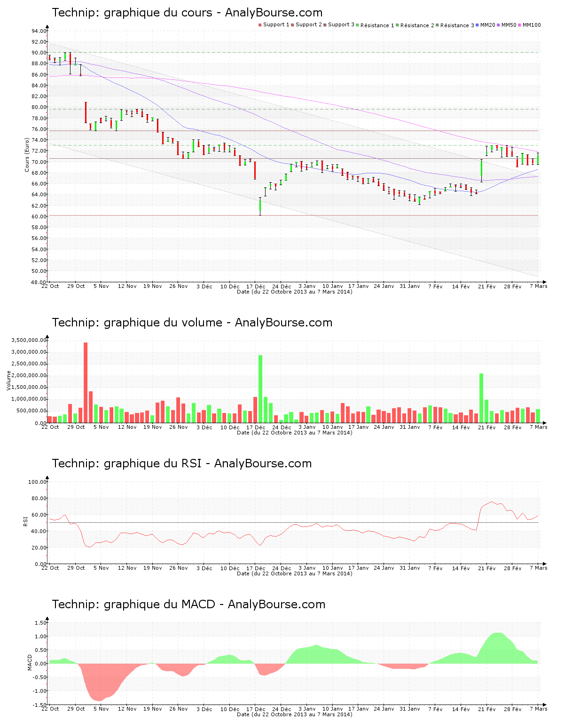The image size is (564, 728).
Task: Click the 48.00 value on price axis
Action: (x=39, y=282)
